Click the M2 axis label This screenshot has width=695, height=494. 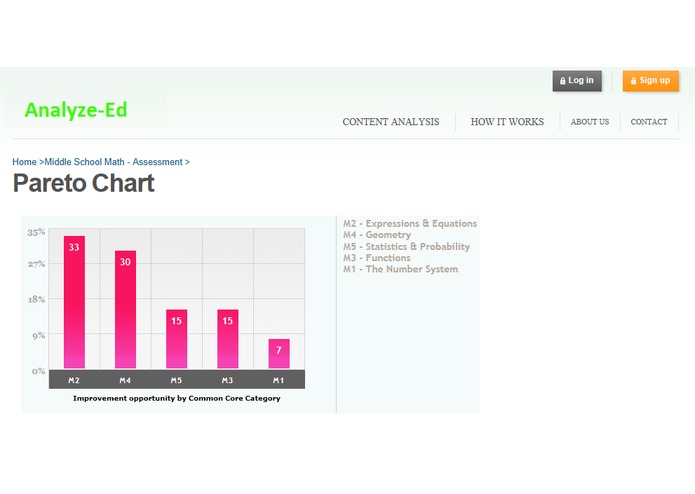coord(74,380)
